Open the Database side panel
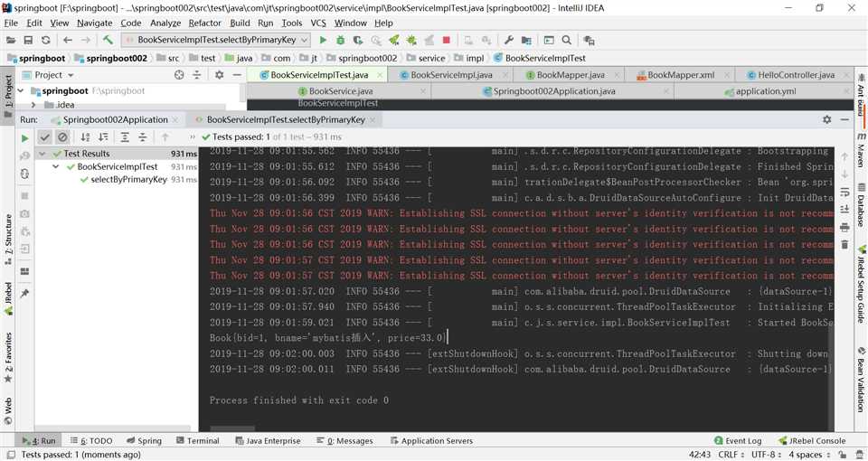 click(x=862, y=206)
